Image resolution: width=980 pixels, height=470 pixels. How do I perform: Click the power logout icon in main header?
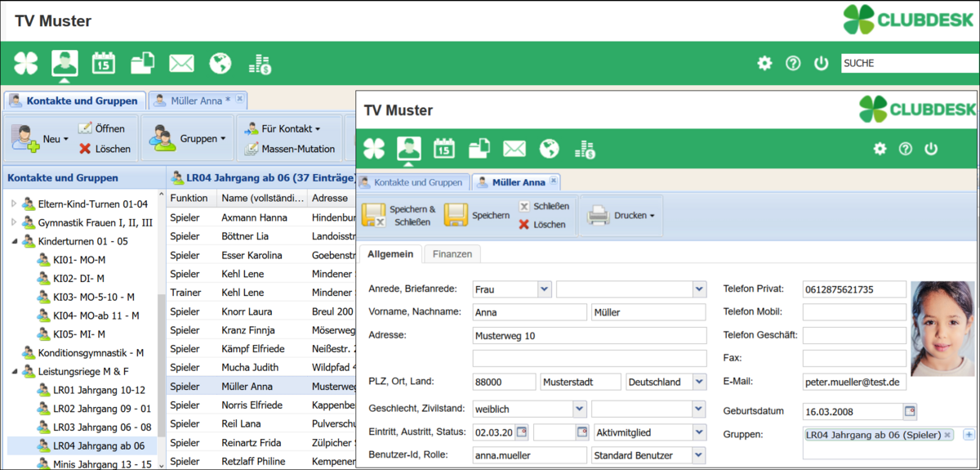pyautogui.click(x=821, y=63)
